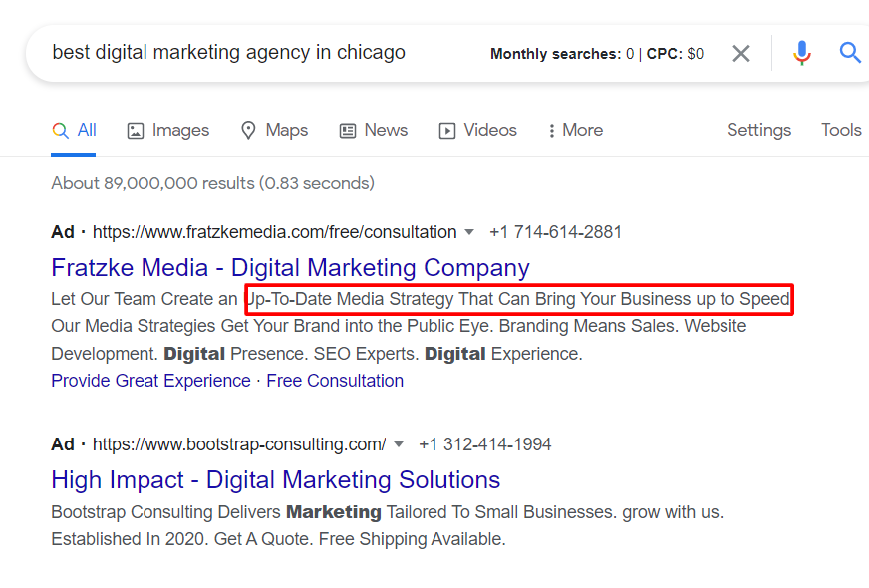Open the Images search tab
869x588 pixels.
(168, 130)
